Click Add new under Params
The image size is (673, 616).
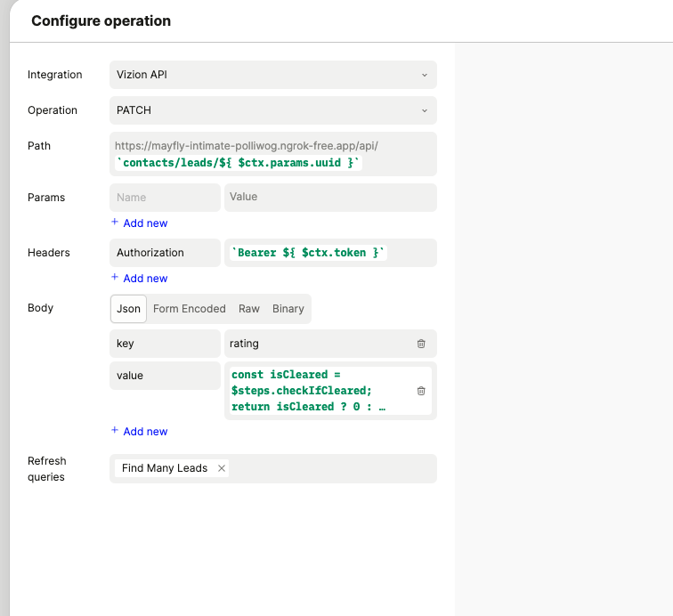140,223
